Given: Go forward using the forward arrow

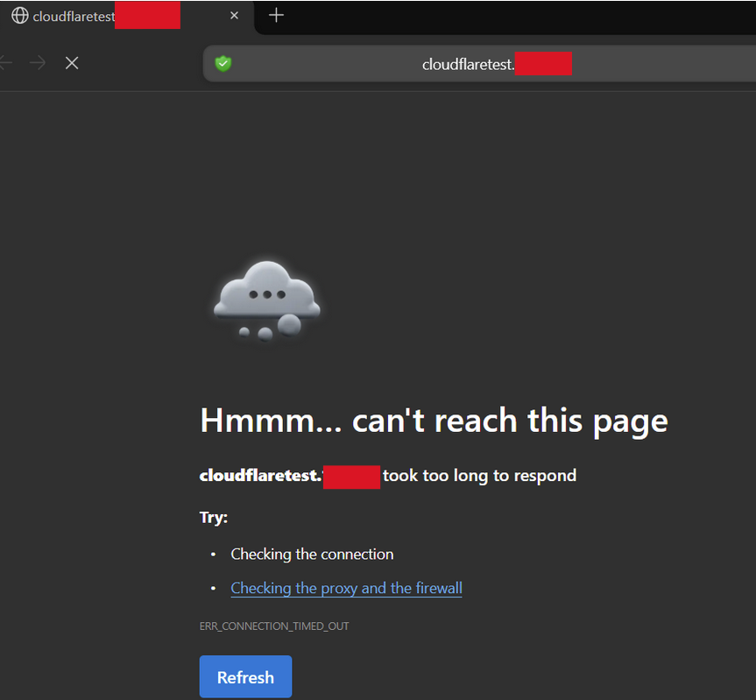Looking at the screenshot, I should (x=37, y=63).
